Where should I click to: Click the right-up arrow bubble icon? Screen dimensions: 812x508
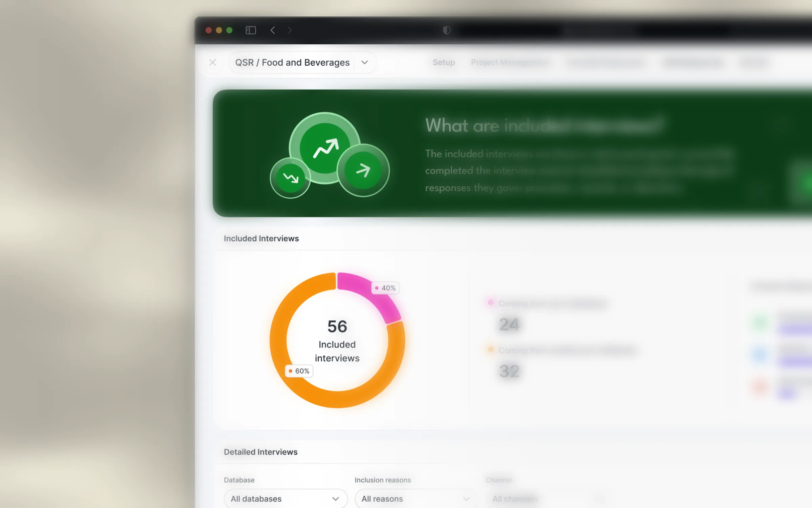[x=363, y=170]
